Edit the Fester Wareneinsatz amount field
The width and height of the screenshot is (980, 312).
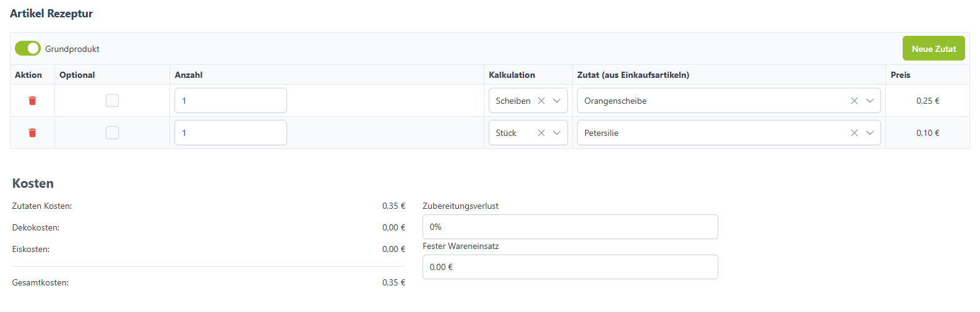pyautogui.click(x=570, y=267)
